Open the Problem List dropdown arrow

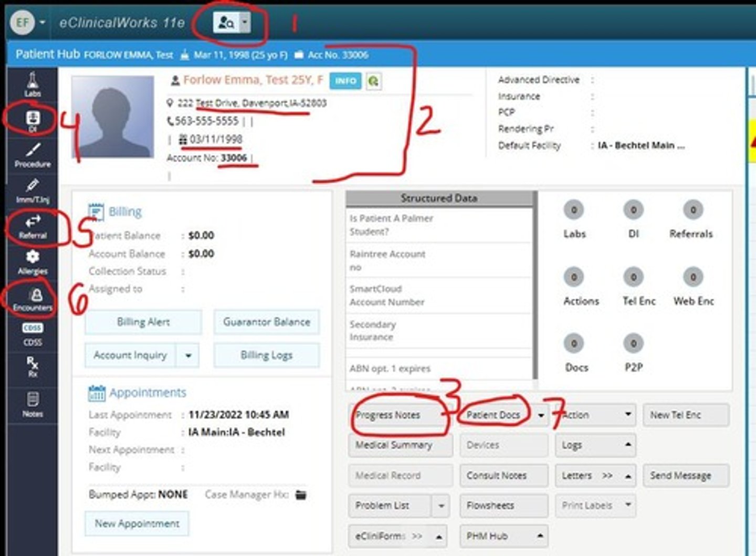(x=441, y=506)
